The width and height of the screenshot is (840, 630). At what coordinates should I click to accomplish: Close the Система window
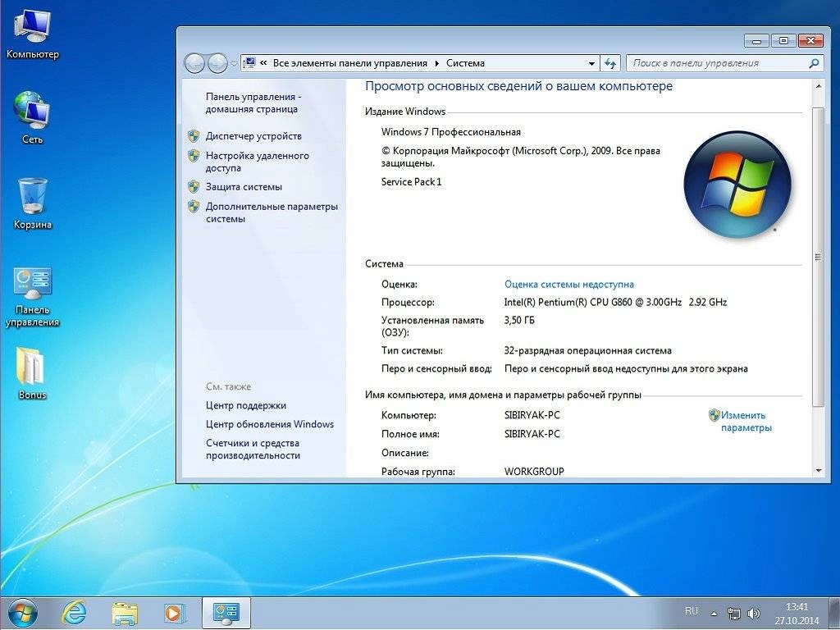[810, 41]
